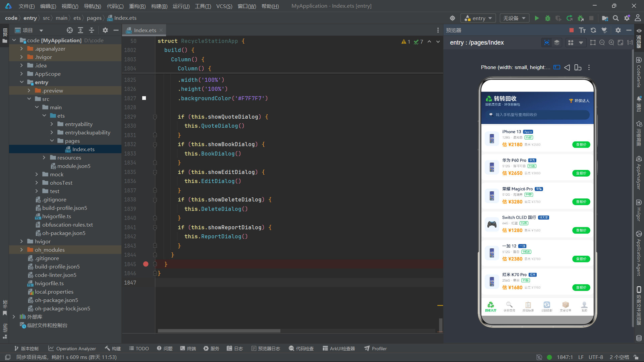The width and height of the screenshot is (644, 362).
Task: Click the color swatch for #F7F7F7
Action: click(x=144, y=98)
